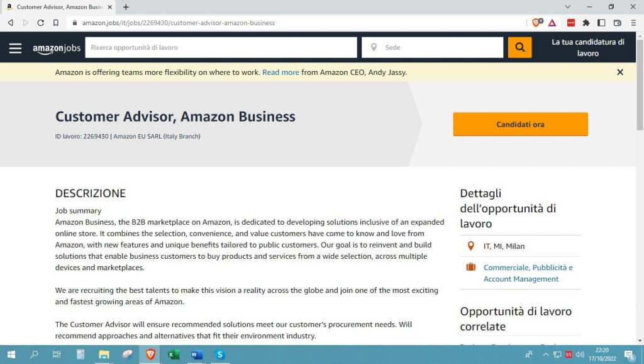Click the Sede location field
The width and height of the screenshot is (644, 364).
point(440,47)
